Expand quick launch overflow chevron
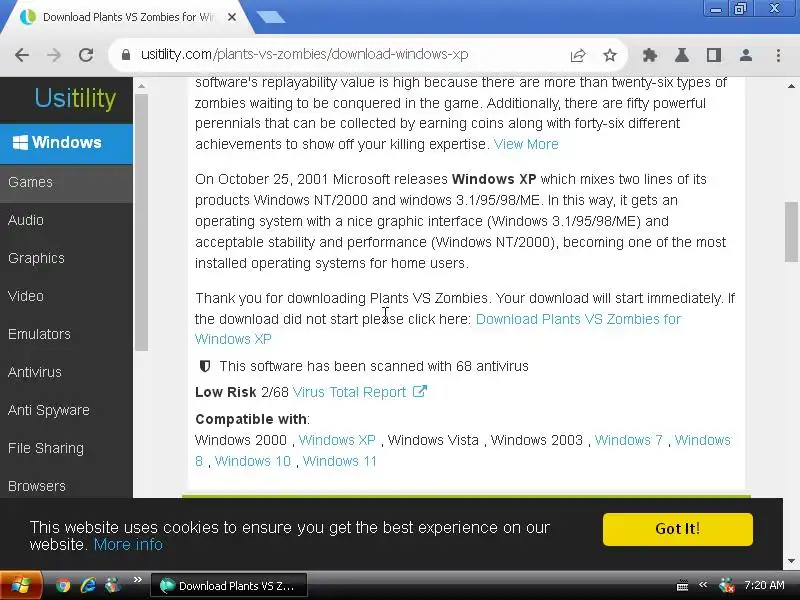Viewport: 800px width, 600px height. pos(138,580)
